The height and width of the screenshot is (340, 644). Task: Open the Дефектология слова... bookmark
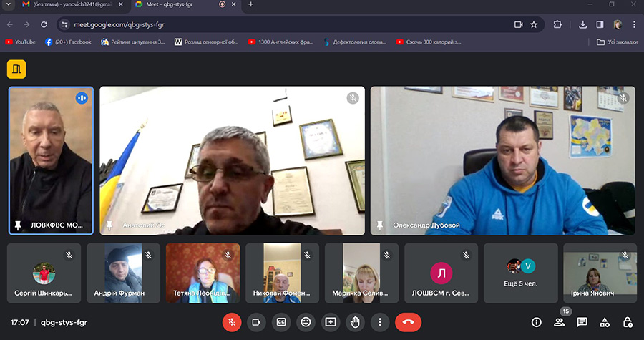tap(355, 42)
